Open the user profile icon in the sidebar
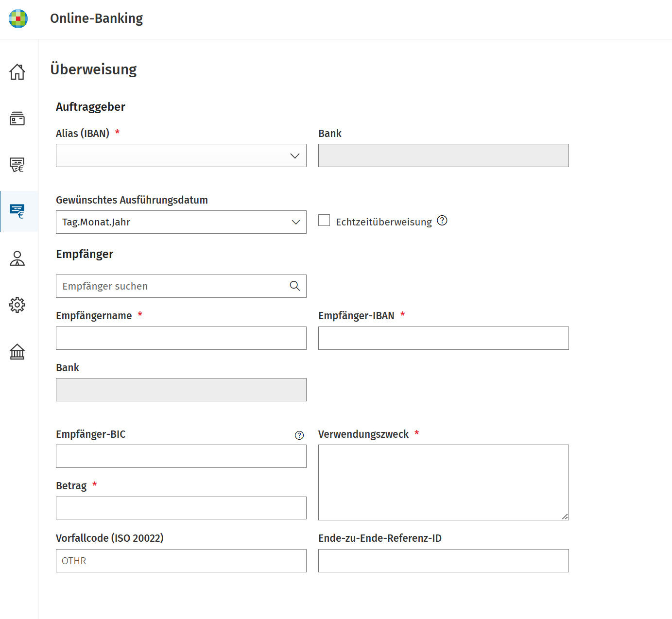Image resolution: width=672 pixels, height=619 pixels. pos(17,258)
